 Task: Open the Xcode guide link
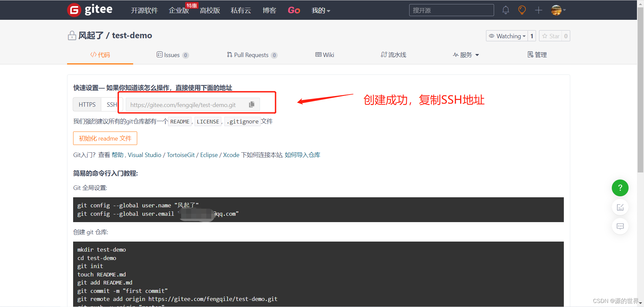(x=231, y=155)
